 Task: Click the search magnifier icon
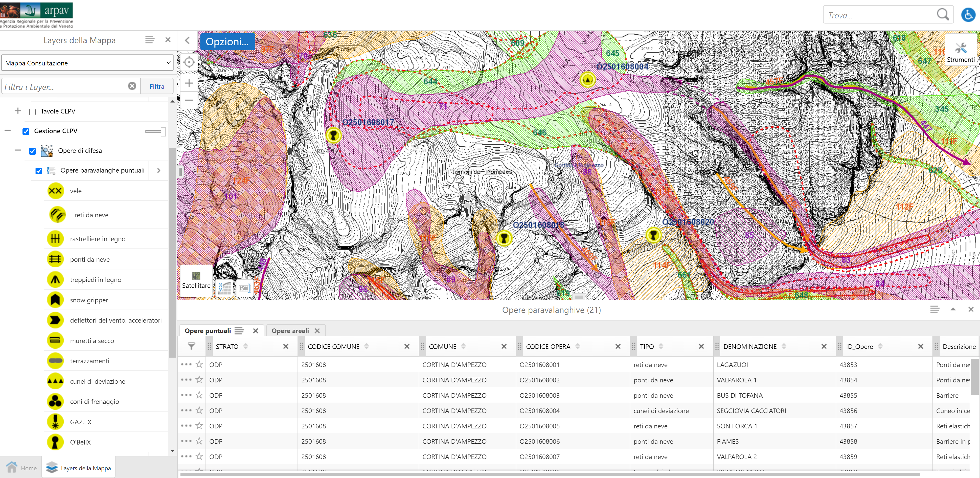(x=943, y=15)
